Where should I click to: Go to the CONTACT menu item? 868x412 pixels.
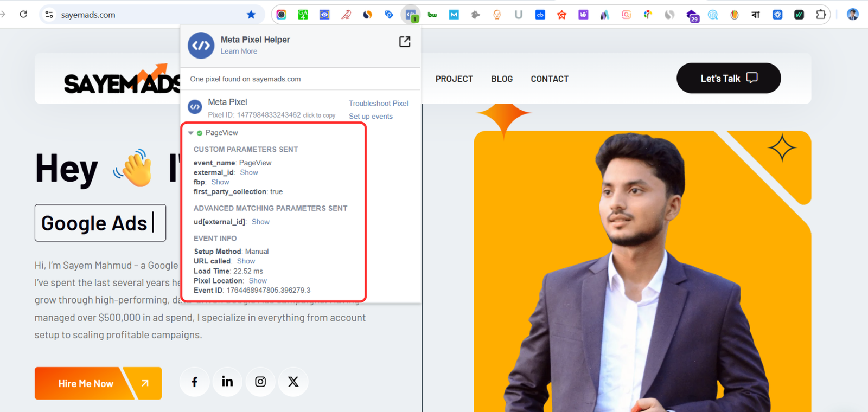550,79
